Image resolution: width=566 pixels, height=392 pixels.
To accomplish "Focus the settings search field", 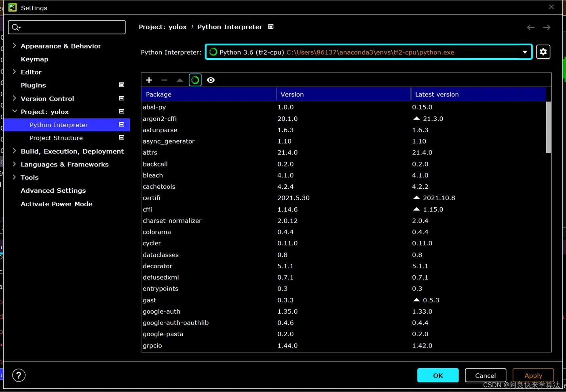I will pos(67,27).
